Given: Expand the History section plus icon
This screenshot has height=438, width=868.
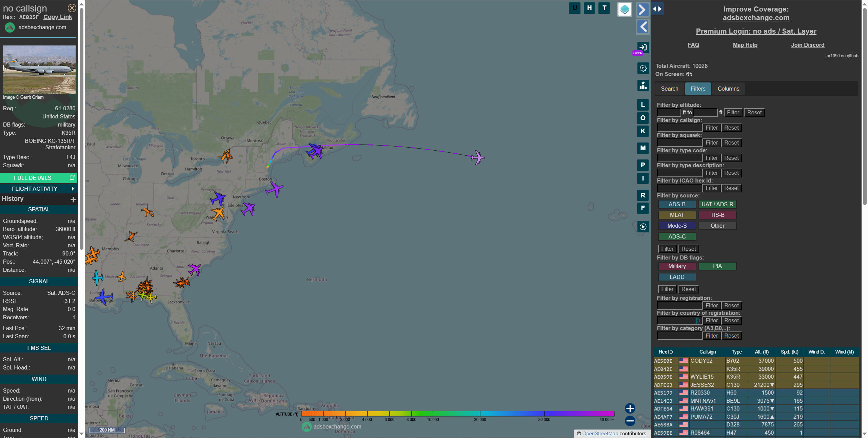Looking at the screenshot, I should pos(73,199).
